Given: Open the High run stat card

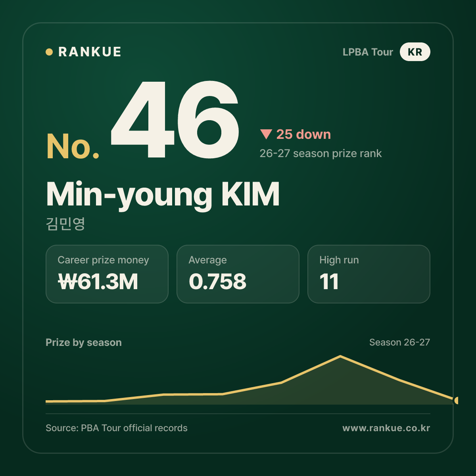Looking at the screenshot, I should click(369, 274).
